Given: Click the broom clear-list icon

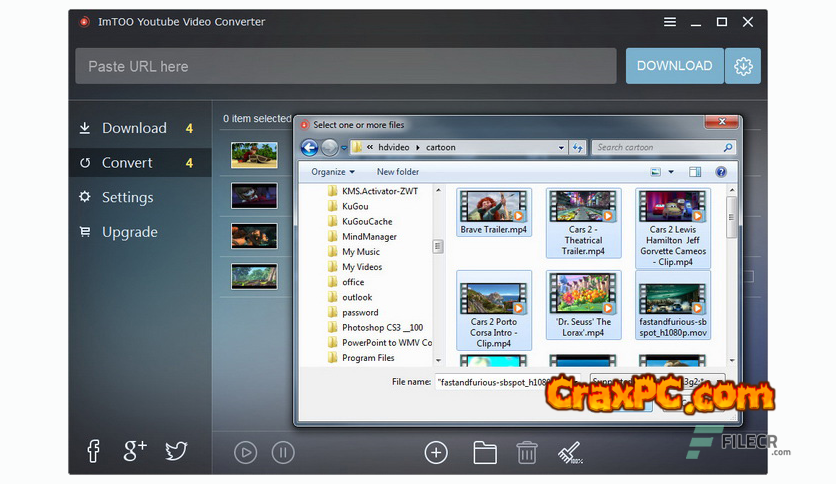Looking at the screenshot, I should pos(570,452).
